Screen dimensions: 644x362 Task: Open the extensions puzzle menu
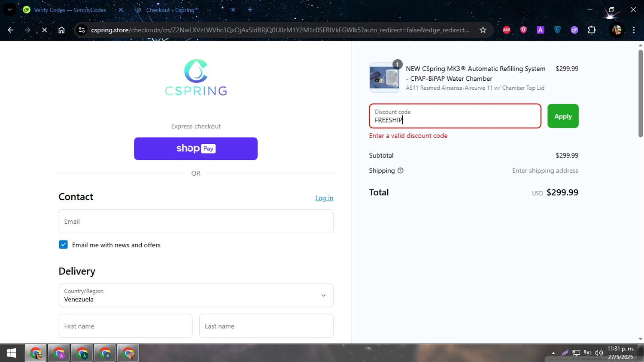(x=592, y=30)
